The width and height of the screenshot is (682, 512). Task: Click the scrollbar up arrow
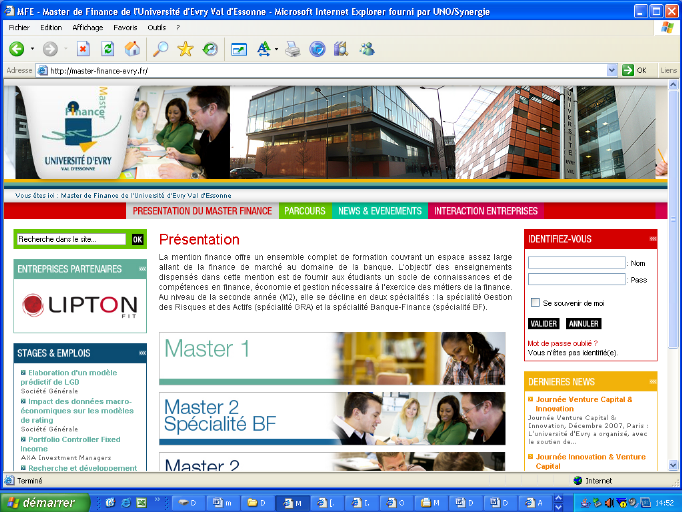tap(673, 84)
